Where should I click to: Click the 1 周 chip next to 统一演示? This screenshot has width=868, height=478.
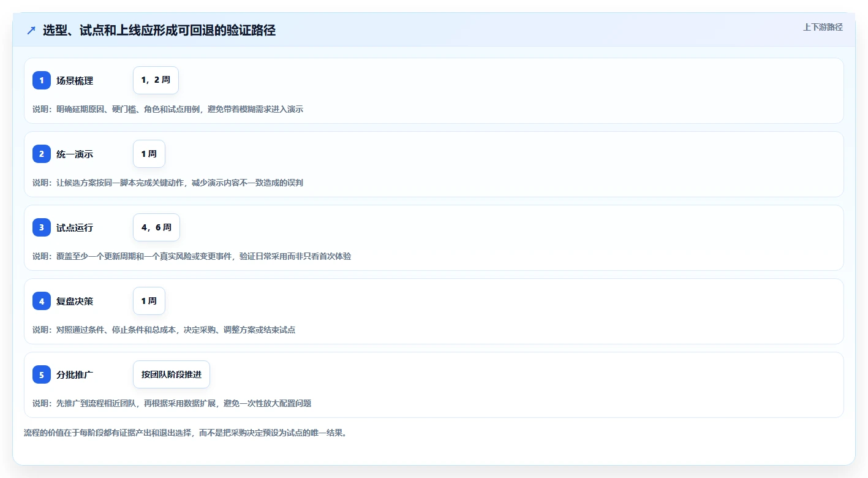click(x=149, y=154)
